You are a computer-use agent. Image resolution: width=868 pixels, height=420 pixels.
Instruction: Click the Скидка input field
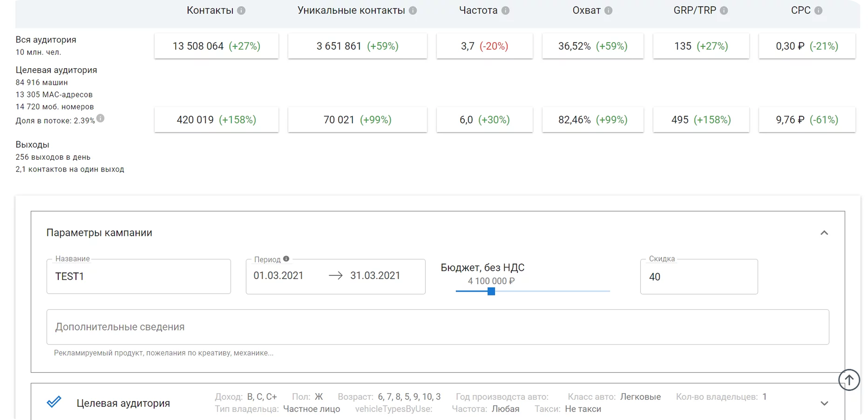point(698,277)
